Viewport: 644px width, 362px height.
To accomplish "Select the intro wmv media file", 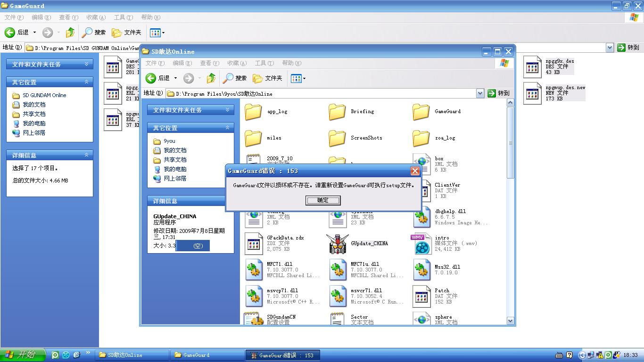I will pyautogui.click(x=421, y=244).
